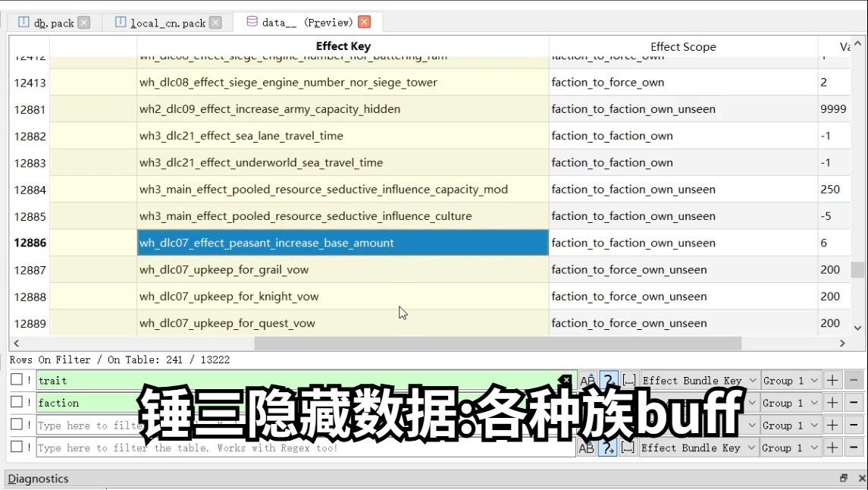
Task: Close the data__ (Preview) tab
Action: (364, 22)
